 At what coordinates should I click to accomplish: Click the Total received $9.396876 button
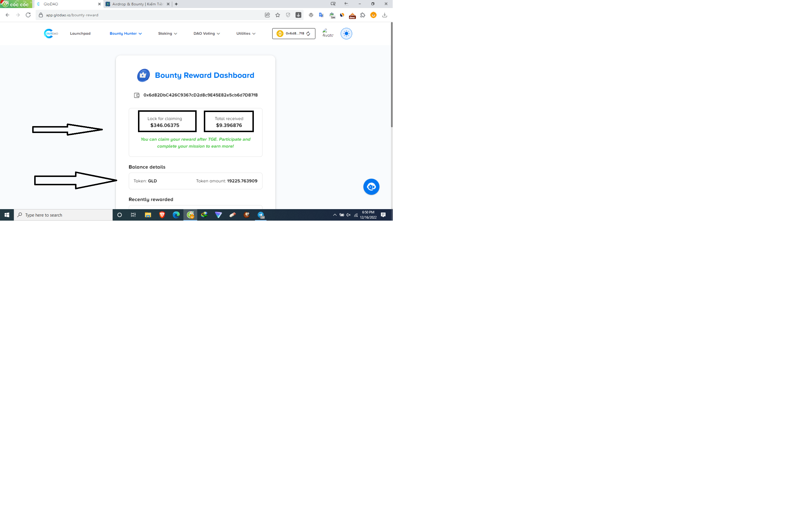pos(229,122)
